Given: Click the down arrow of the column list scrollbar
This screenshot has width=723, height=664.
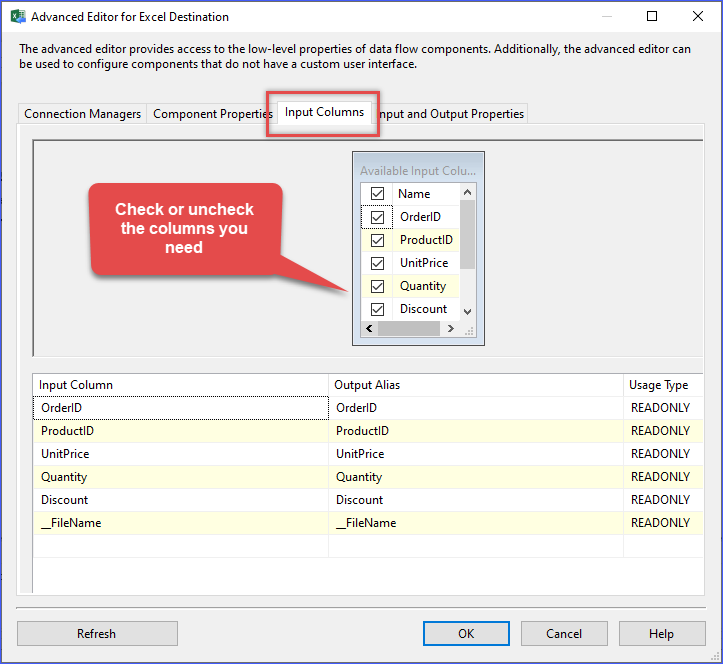Looking at the screenshot, I should [x=467, y=312].
